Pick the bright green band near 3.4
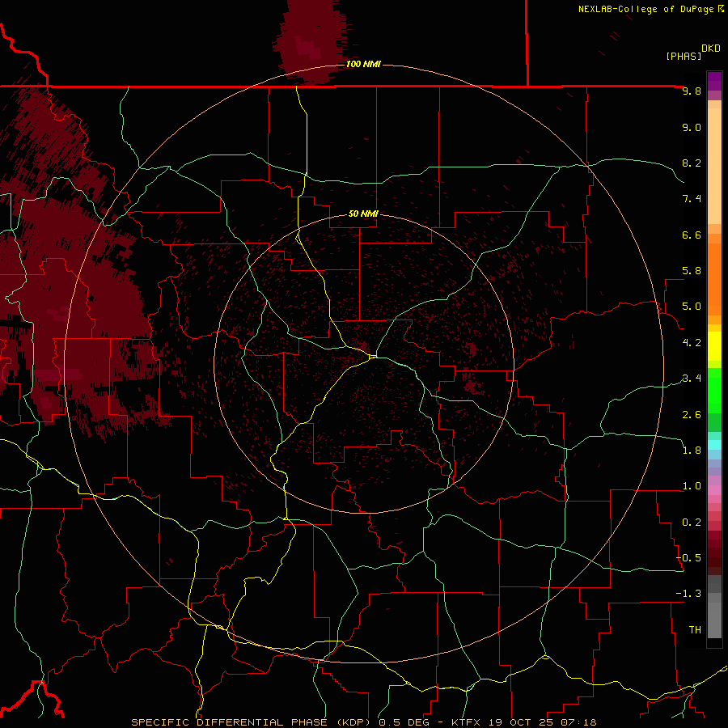The image size is (728, 728). [x=714, y=390]
